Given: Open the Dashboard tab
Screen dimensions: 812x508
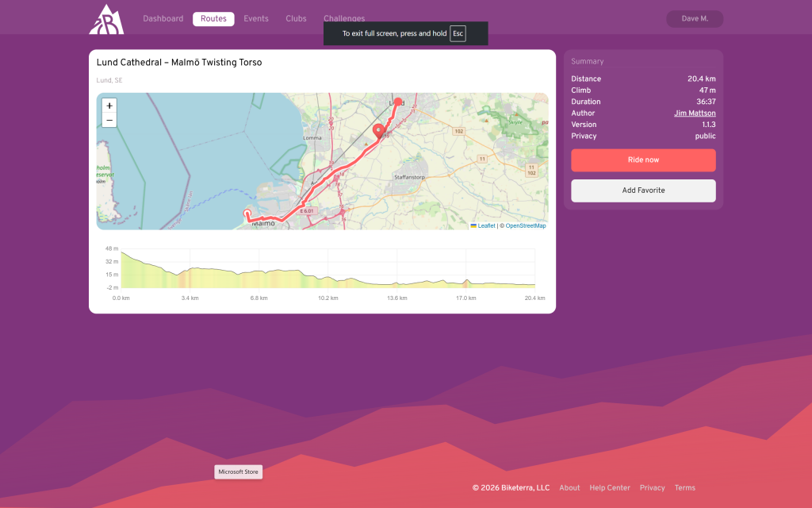Looking at the screenshot, I should pyautogui.click(x=163, y=19).
